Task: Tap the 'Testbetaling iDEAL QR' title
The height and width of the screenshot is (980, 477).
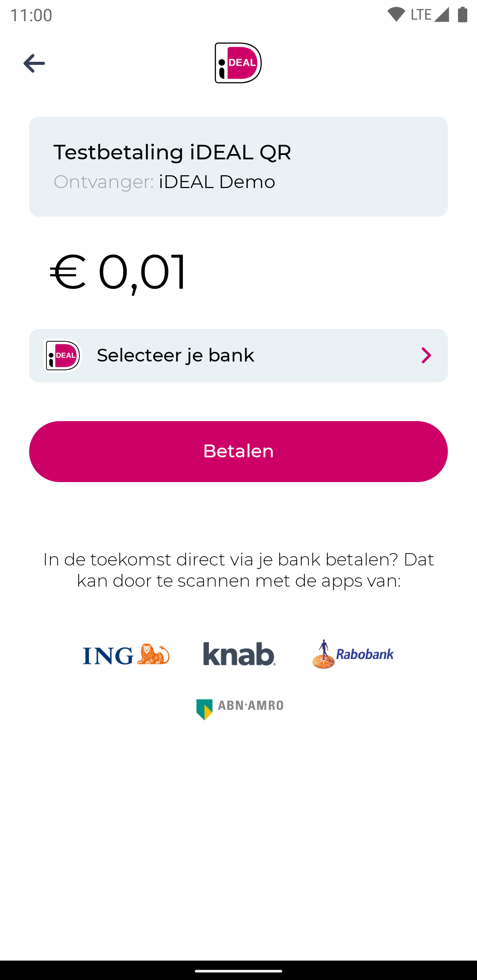Action: coord(172,152)
